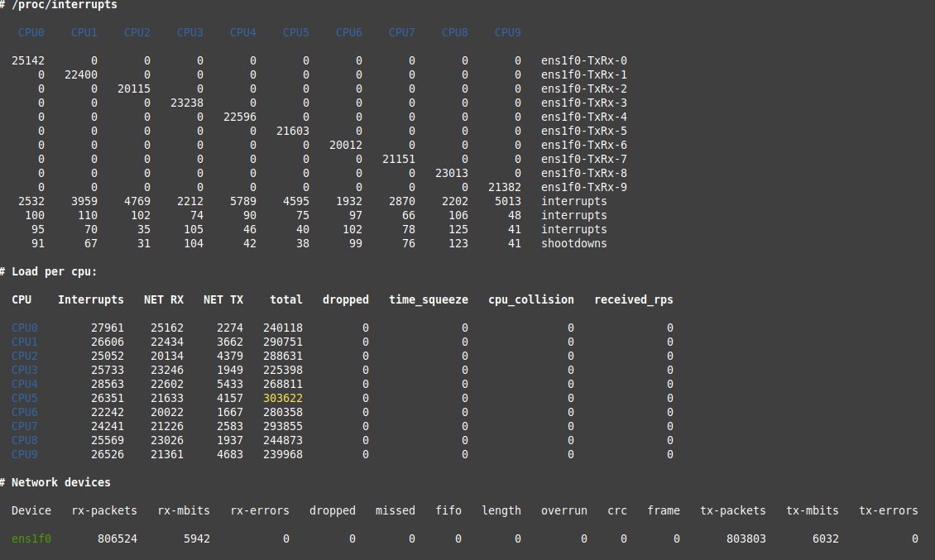
Task: Select the time_squeeze column header
Action: (x=429, y=299)
